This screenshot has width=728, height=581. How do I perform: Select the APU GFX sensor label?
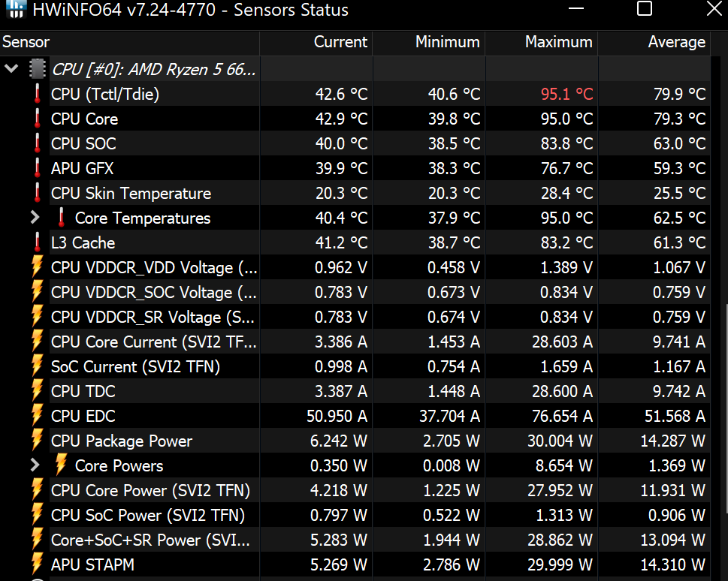82,168
